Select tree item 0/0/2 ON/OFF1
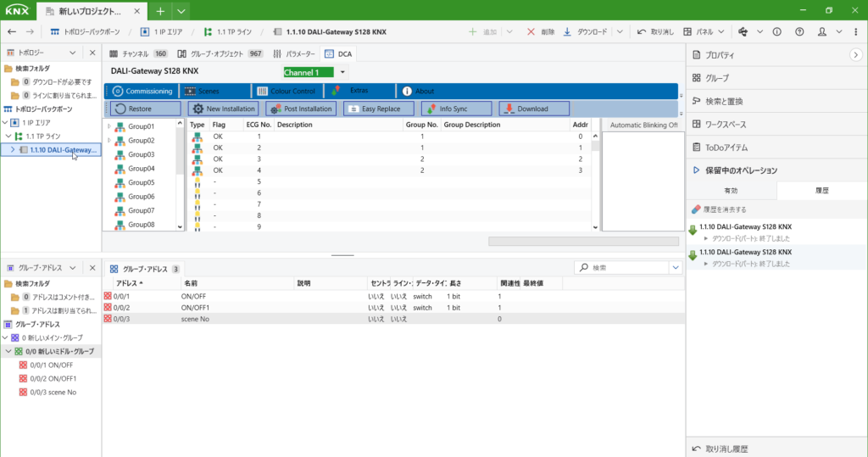 click(x=47, y=378)
